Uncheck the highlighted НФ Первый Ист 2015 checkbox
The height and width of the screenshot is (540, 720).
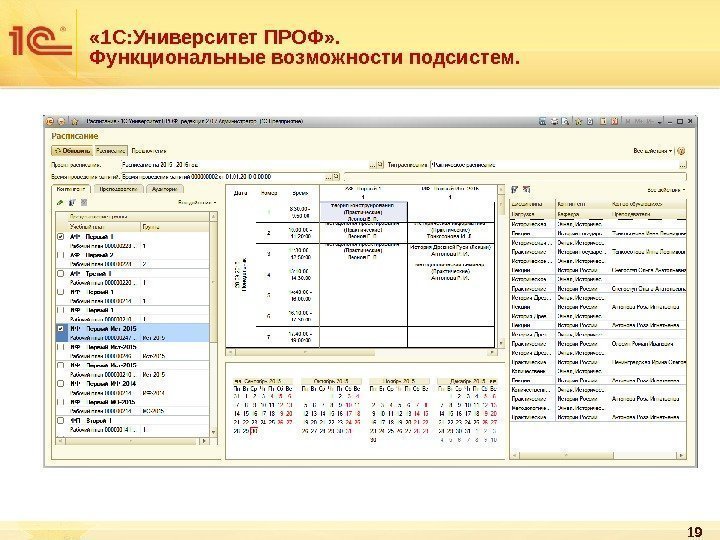pos(61,329)
